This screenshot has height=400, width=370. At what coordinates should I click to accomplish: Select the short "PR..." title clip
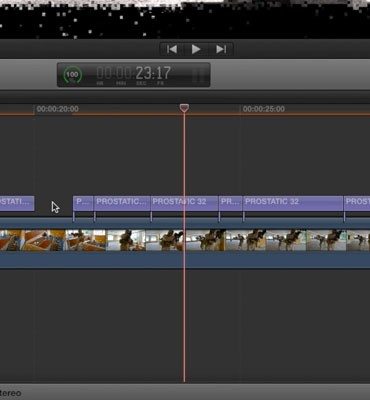(231, 203)
